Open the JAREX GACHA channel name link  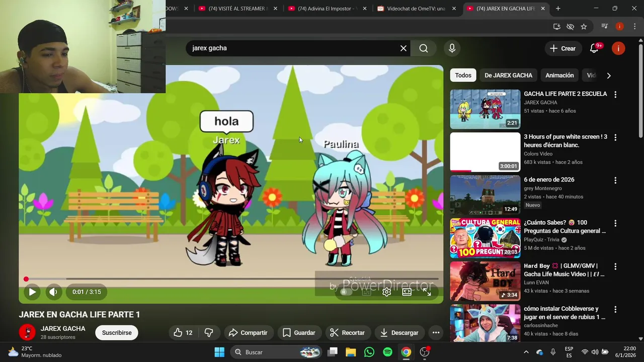(x=63, y=329)
